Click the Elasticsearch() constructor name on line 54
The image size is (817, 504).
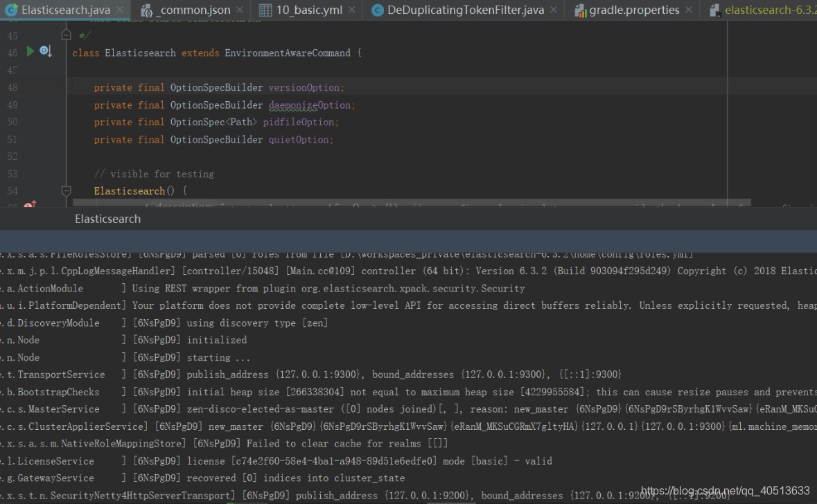click(129, 191)
